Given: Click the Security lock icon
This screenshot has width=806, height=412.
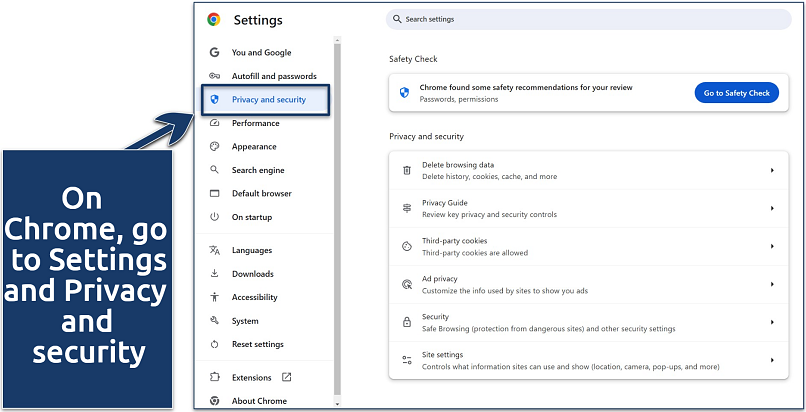Looking at the screenshot, I should (x=407, y=322).
